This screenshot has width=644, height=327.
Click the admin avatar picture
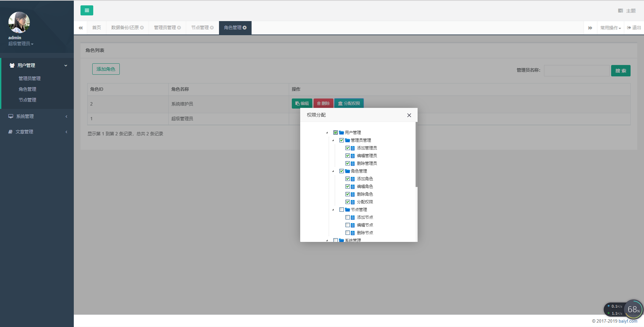(x=19, y=22)
